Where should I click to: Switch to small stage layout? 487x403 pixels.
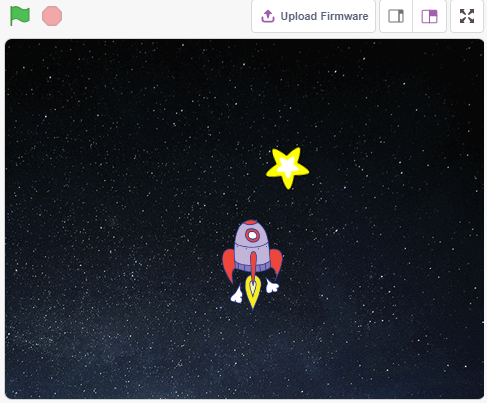396,16
